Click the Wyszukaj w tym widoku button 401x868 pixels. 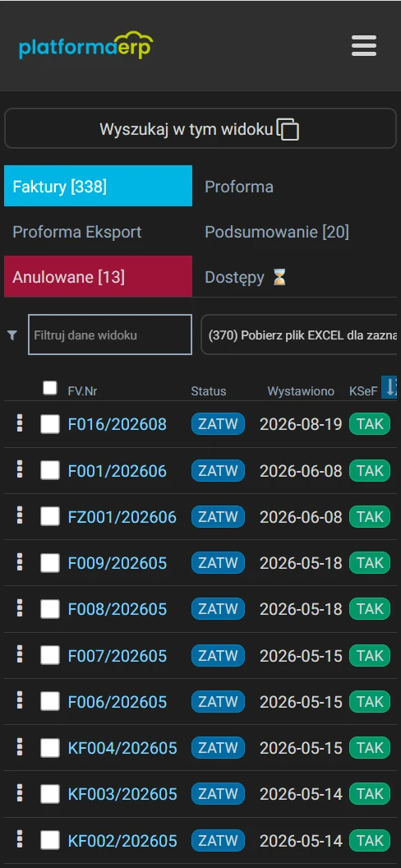point(200,130)
